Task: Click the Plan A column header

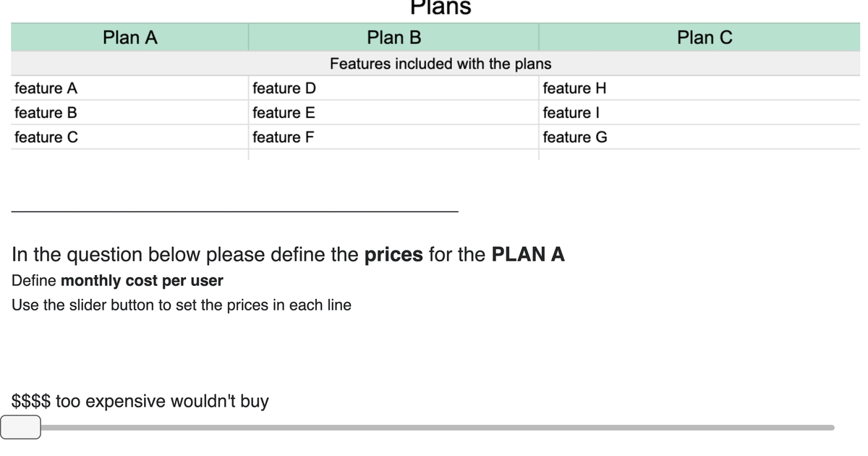Action: coord(129,37)
